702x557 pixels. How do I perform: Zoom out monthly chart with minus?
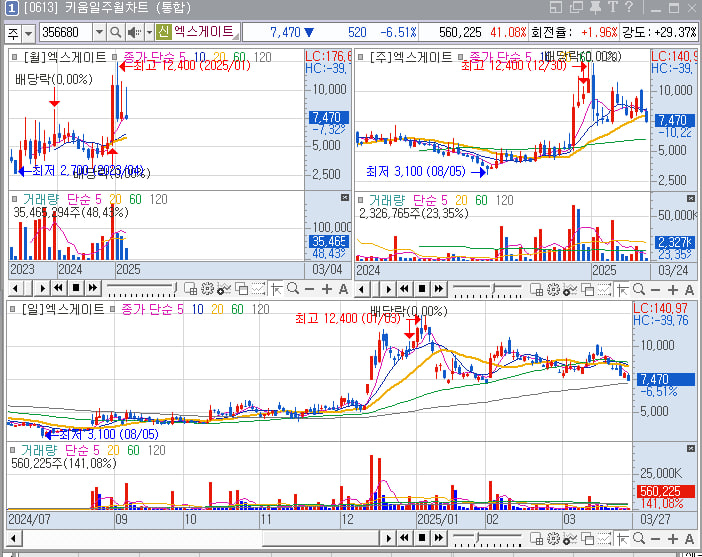pyautogui.click(x=309, y=290)
